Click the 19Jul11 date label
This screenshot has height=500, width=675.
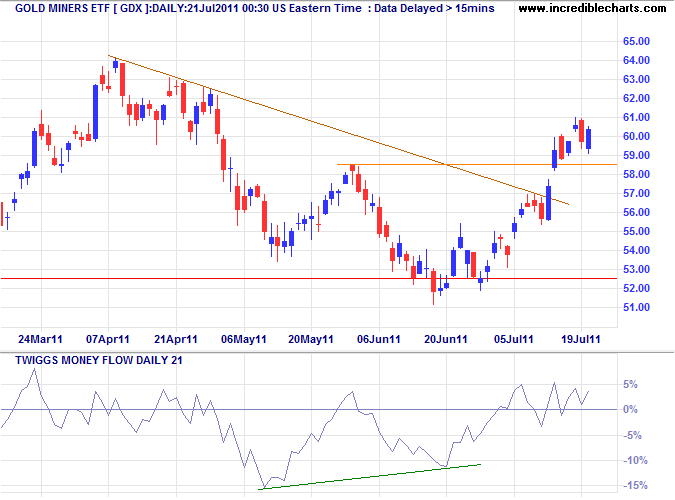(581, 339)
